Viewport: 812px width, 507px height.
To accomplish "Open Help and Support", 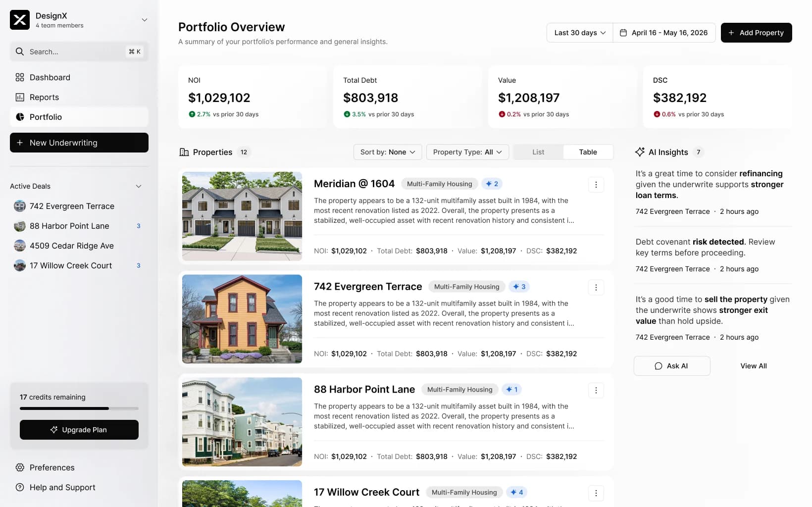I will point(79,487).
